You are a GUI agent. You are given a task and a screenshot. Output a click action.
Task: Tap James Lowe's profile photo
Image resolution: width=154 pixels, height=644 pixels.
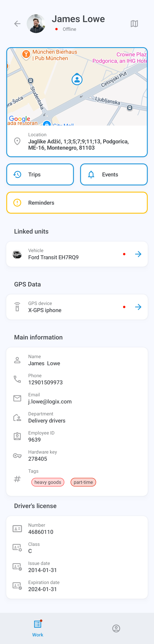tap(36, 24)
